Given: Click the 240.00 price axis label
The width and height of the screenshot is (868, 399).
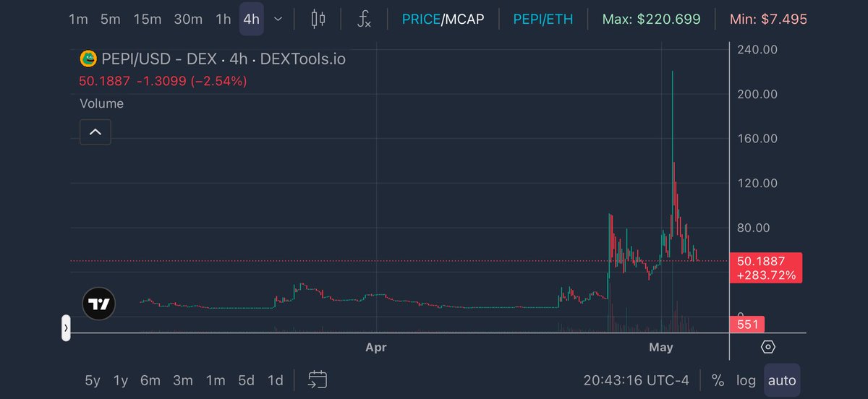Looking at the screenshot, I should pos(757,49).
